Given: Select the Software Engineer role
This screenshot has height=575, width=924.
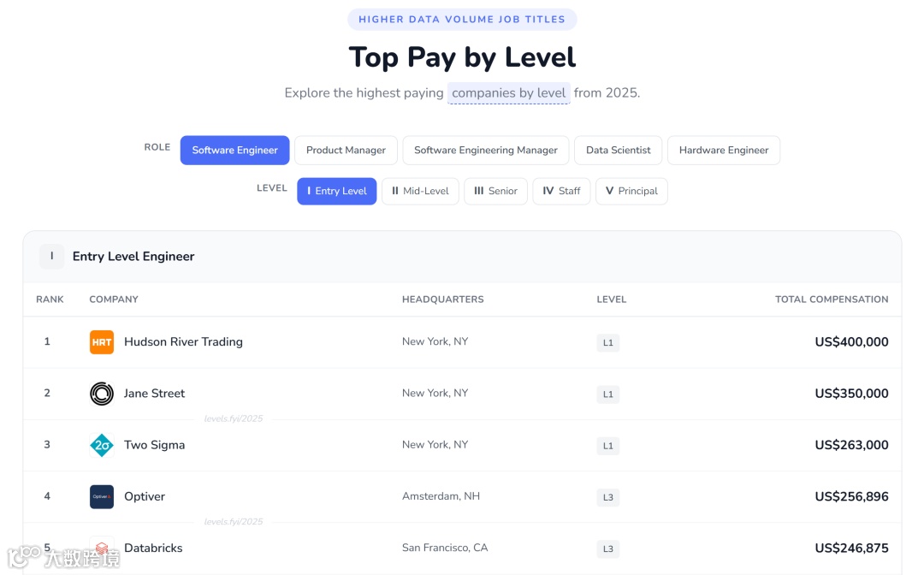Looking at the screenshot, I should (234, 151).
